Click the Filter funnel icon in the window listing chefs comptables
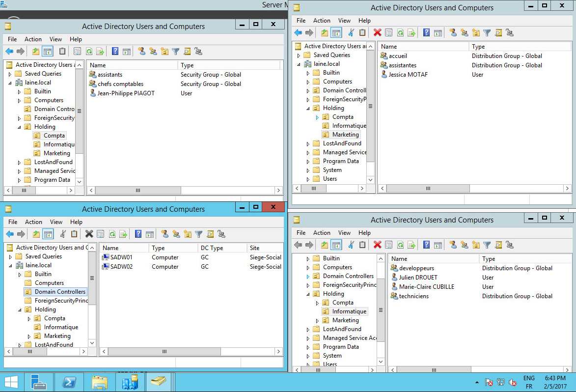The image size is (576, 392). 176,52
